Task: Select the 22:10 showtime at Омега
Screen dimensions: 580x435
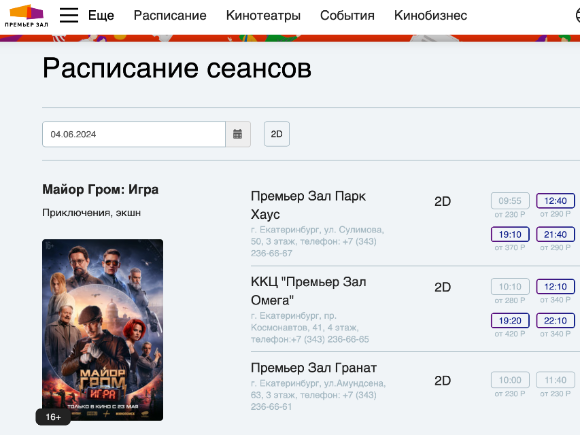Action: (555, 320)
